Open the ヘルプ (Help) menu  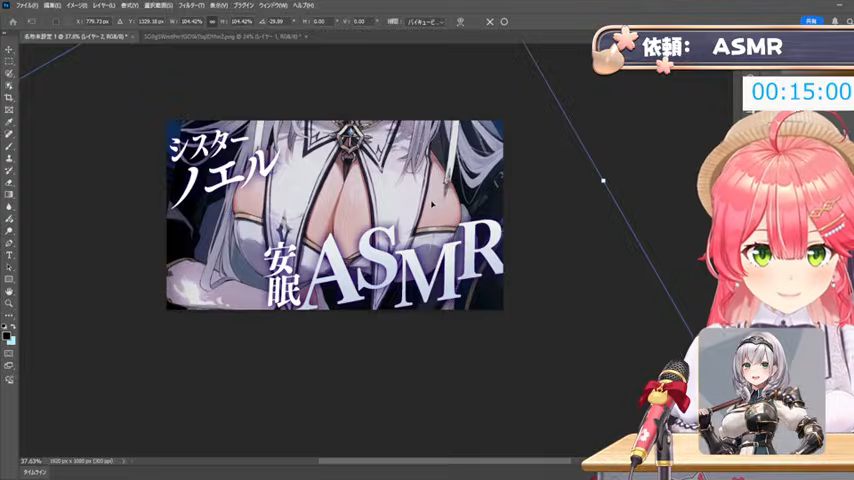[303, 5]
